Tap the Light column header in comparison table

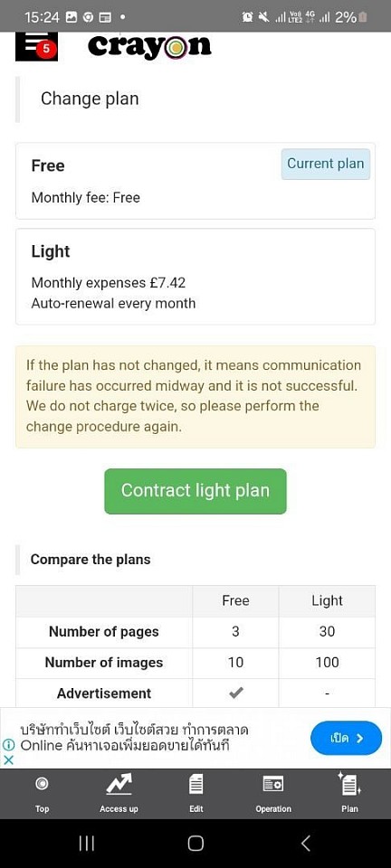point(328,601)
